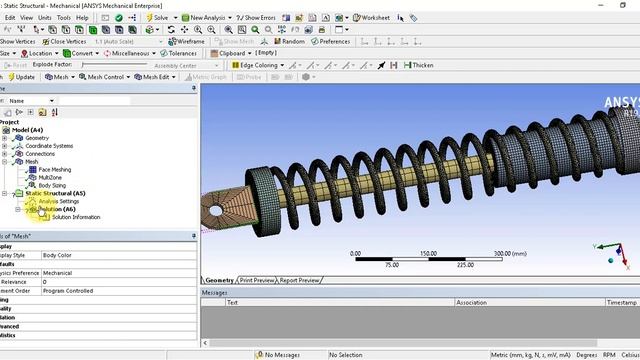Click the sort icon in outline toolbar
This screenshot has height=360, width=640.
tap(55, 112)
